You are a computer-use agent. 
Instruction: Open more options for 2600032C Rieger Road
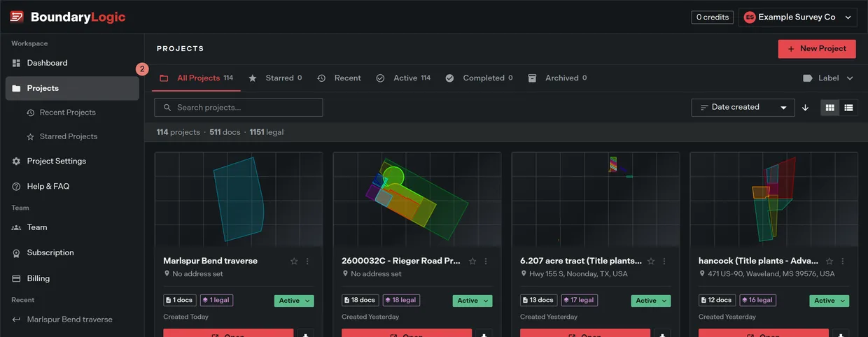[x=486, y=261]
